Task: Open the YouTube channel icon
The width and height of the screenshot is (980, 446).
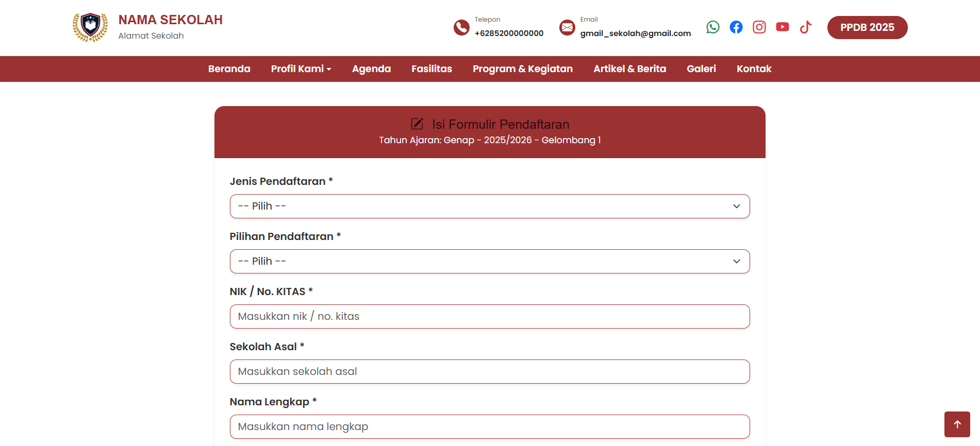Action: point(783,27)
